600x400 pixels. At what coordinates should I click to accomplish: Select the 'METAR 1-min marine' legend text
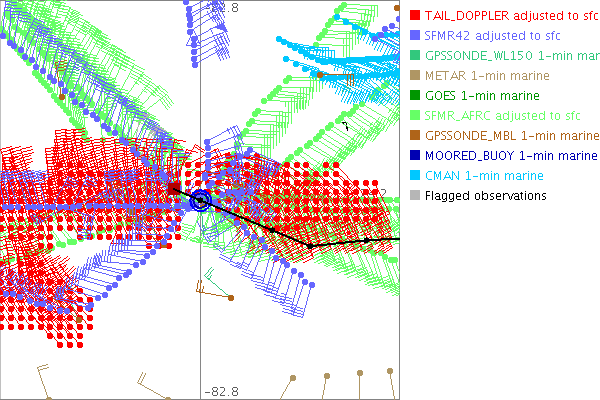[489, 76]
